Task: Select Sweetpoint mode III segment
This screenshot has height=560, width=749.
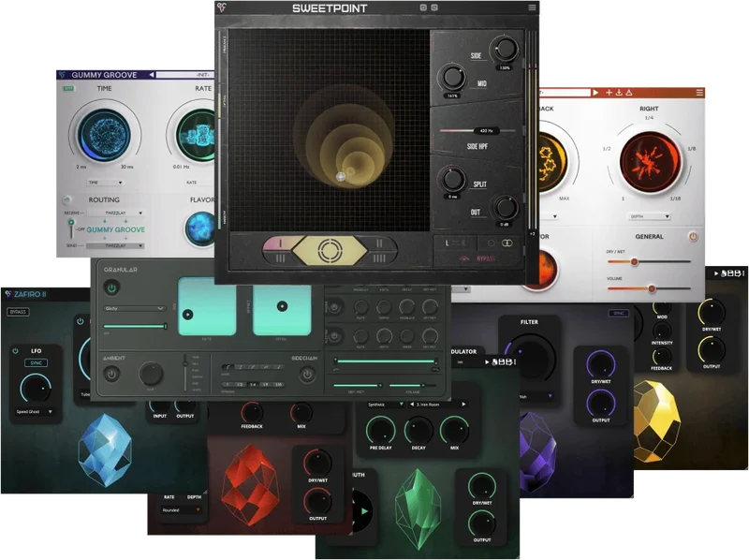Action: [x=281, y=258]
